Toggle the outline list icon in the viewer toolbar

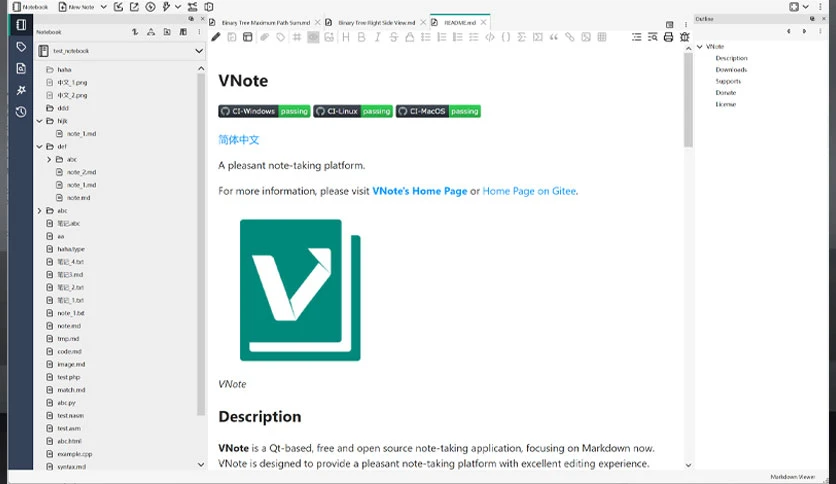(x=637, y=37)
